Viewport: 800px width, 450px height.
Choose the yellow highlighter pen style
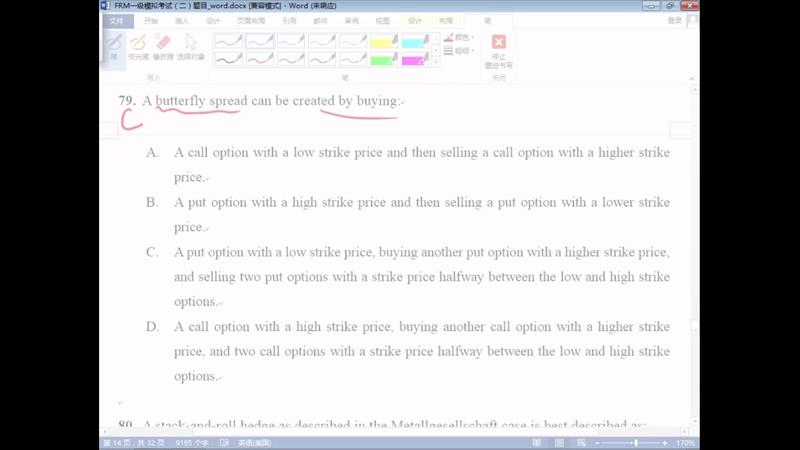384,41
